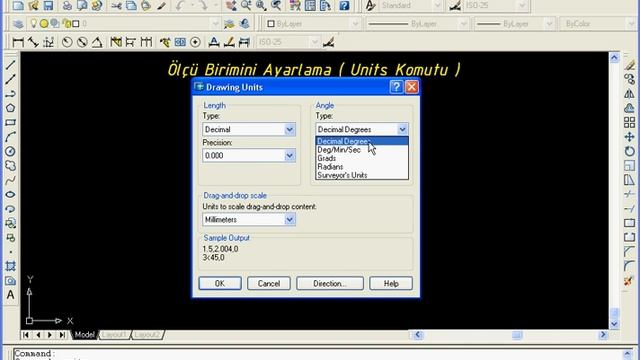640x360 pixels.
Task: Click the Save icon in top toolbar
Action: pyautogui.click(x=49, y=5)
